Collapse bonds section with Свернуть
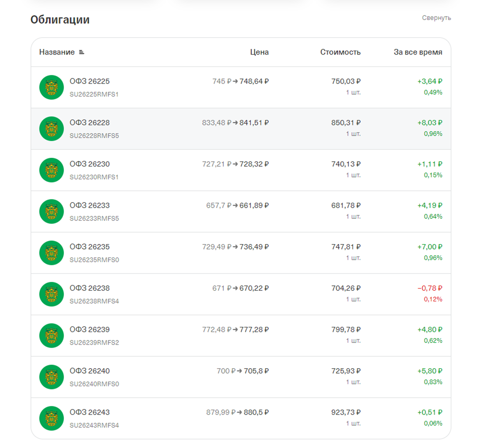The height and width of the screenshot is (448, 484). 436,18
